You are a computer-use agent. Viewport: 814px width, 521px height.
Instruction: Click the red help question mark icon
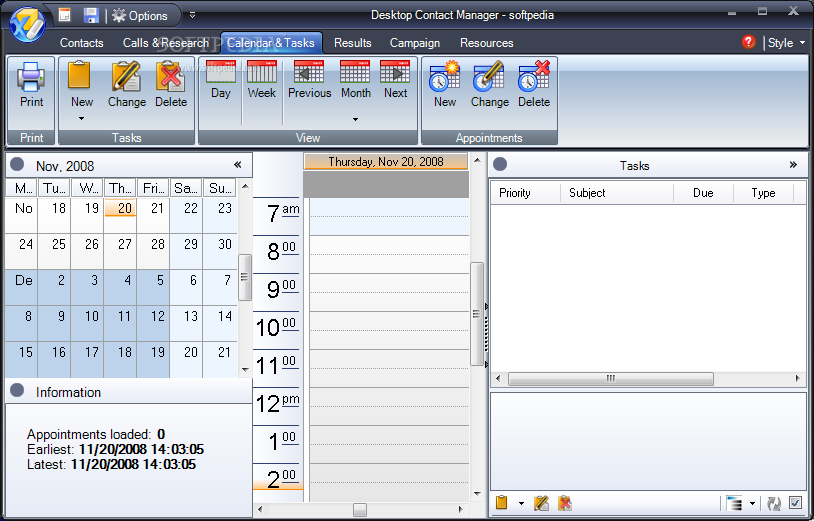point(748,42)
